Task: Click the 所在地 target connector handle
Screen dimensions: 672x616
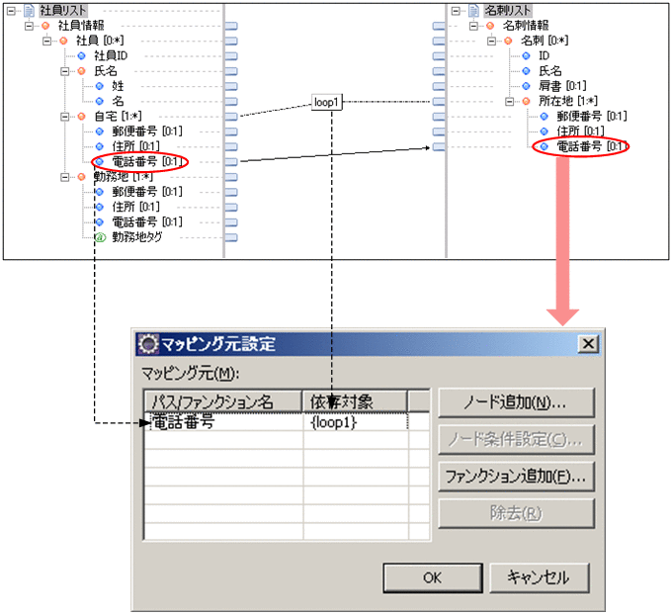Action: pyautogui.click(x=439, y=102)
